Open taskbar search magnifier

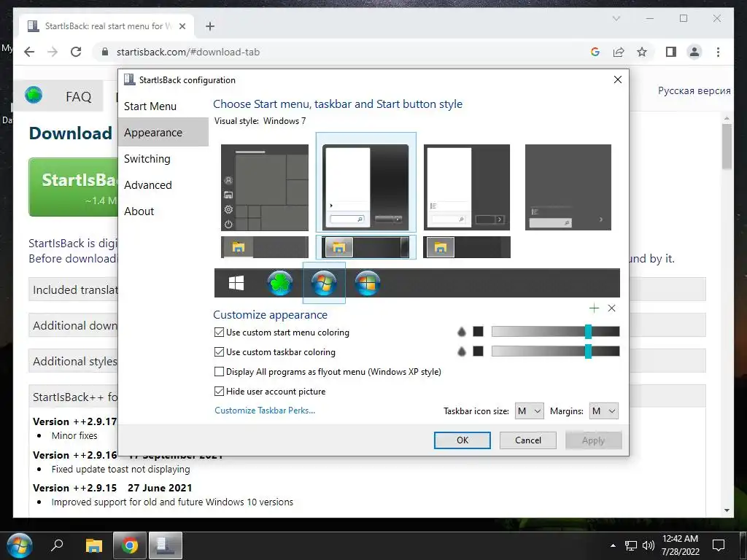click(57, 545)
